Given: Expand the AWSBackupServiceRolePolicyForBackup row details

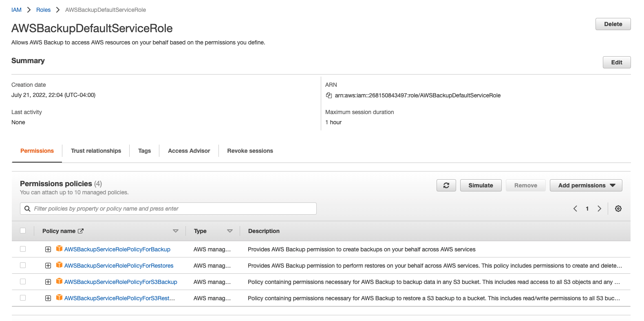Looking at the screenshot, I should (48, 249).
